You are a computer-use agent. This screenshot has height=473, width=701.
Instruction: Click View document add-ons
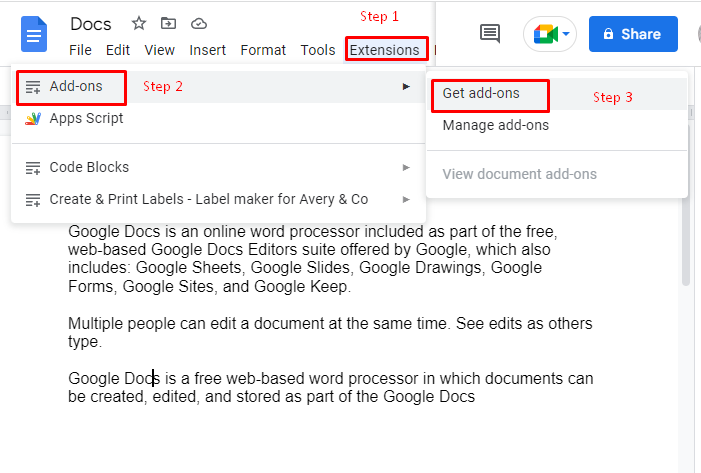(x=557, y=174)
